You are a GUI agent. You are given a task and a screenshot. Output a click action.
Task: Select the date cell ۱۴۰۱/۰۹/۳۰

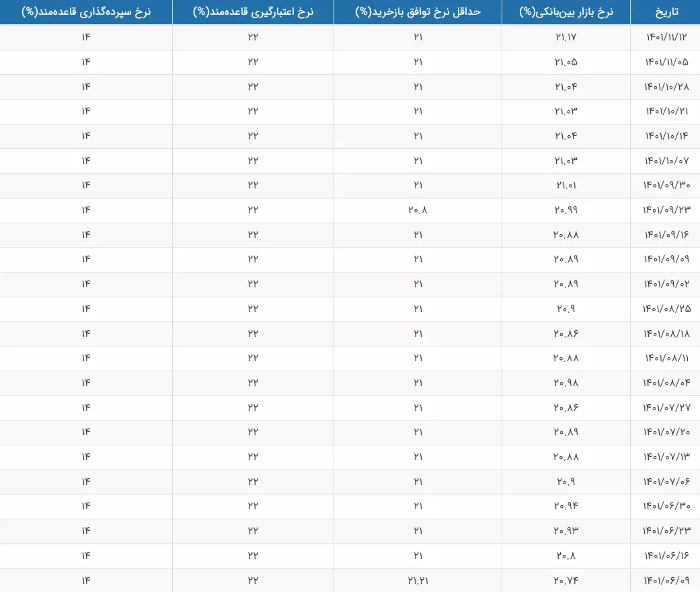(x=666, y=185)
